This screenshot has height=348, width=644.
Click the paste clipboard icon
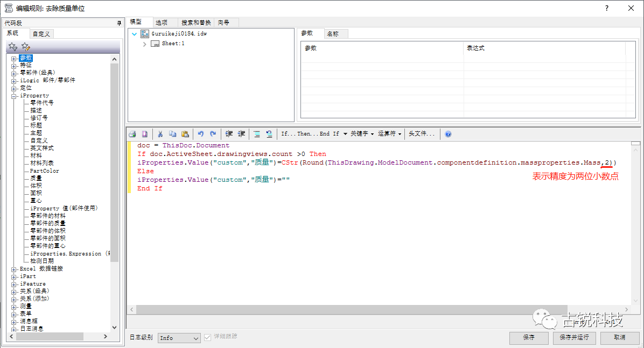(x=185, y=134)
